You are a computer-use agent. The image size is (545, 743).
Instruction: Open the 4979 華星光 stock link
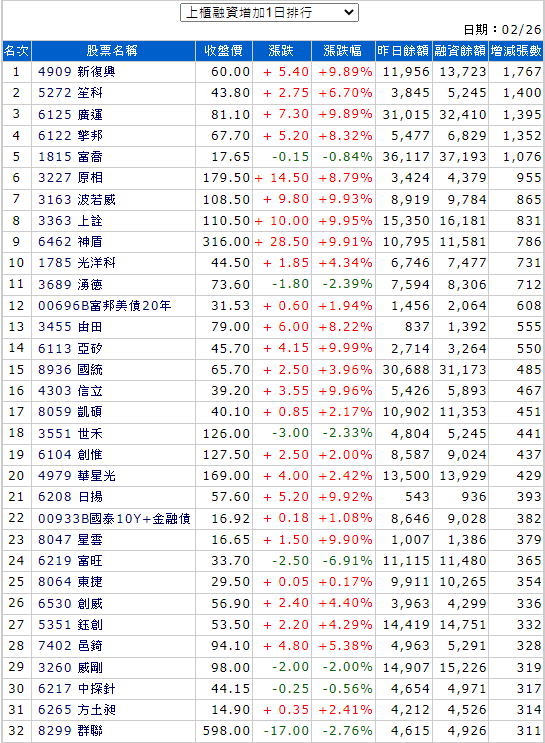tap(77, 476)
